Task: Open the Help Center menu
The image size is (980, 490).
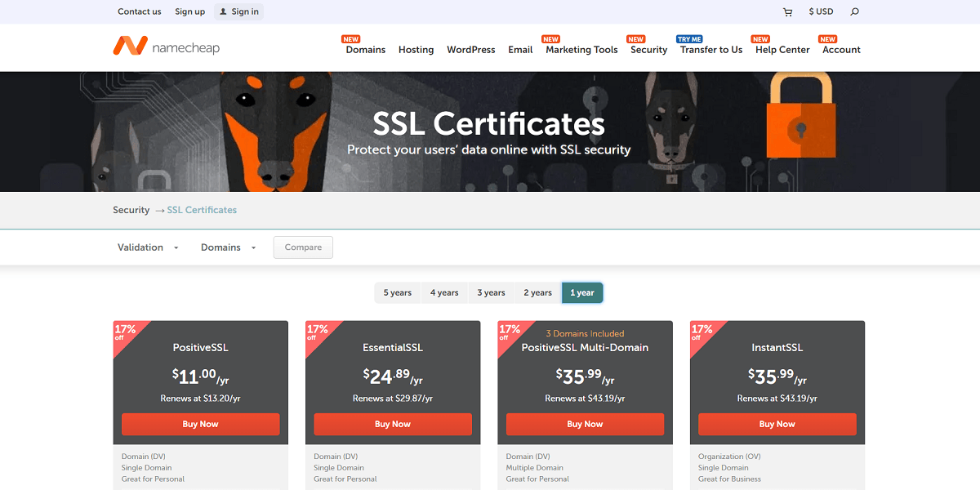Action: pos(782,50)
